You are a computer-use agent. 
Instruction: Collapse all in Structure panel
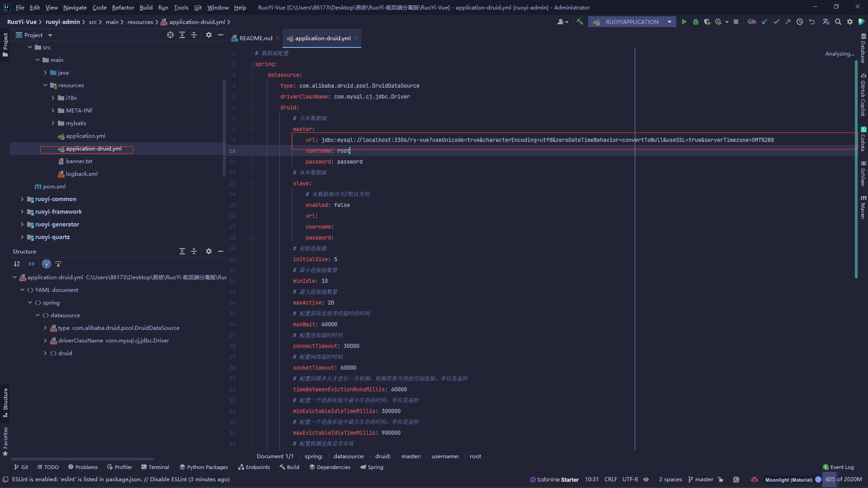point(194,251)
